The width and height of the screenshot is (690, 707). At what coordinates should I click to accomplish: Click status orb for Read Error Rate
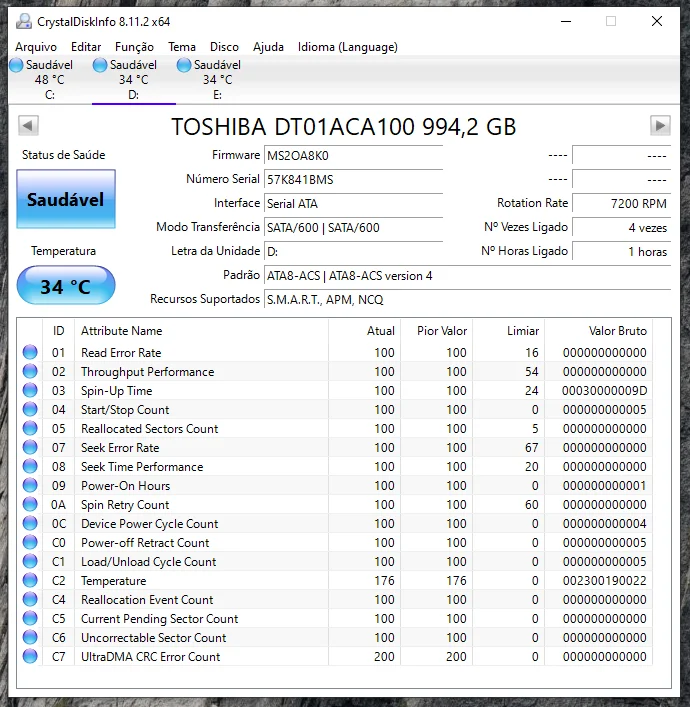(x=30, y=353)
